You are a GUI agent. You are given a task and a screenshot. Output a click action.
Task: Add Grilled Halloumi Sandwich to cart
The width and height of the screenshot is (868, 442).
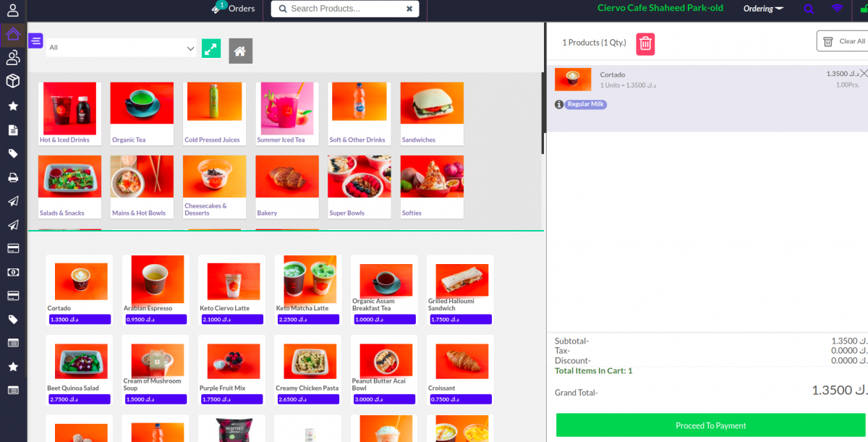point(460,290)
